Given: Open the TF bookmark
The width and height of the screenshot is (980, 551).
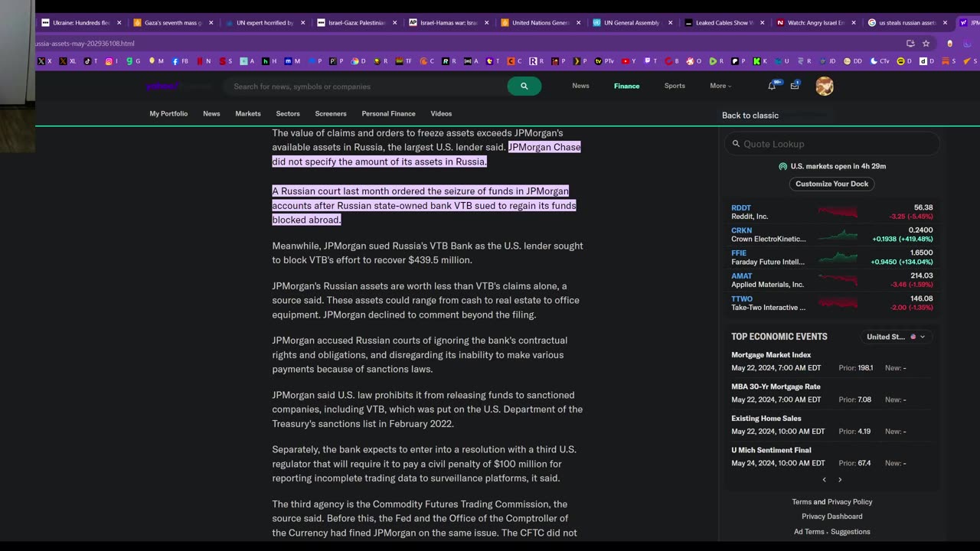Looking at the screenshot, I should click(403, 61).
